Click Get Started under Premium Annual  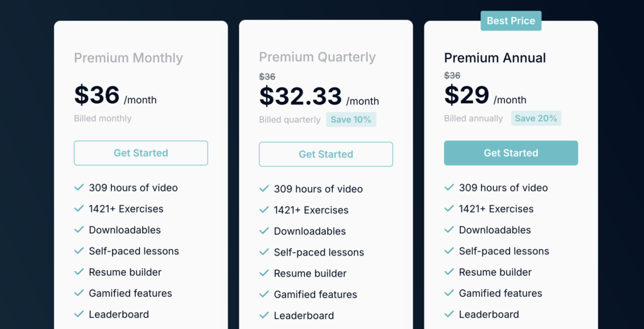click(511, 153)
